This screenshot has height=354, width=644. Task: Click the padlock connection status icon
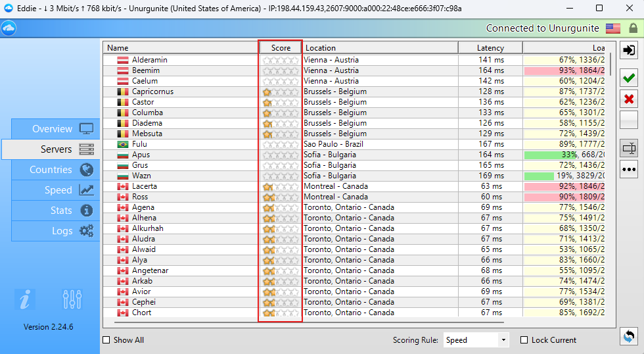pos(633,28)
